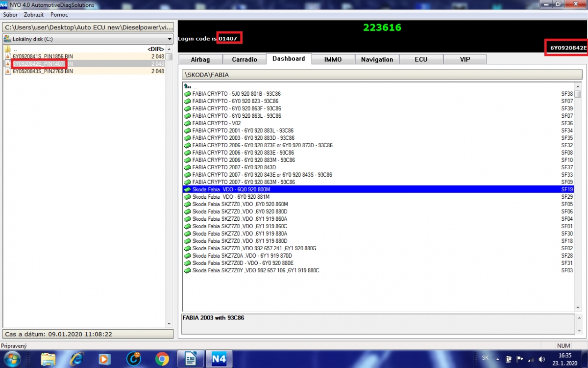Open the document editor taskbar icon
The height and width of the screenshot is (368, 588).
pos(191,359)
